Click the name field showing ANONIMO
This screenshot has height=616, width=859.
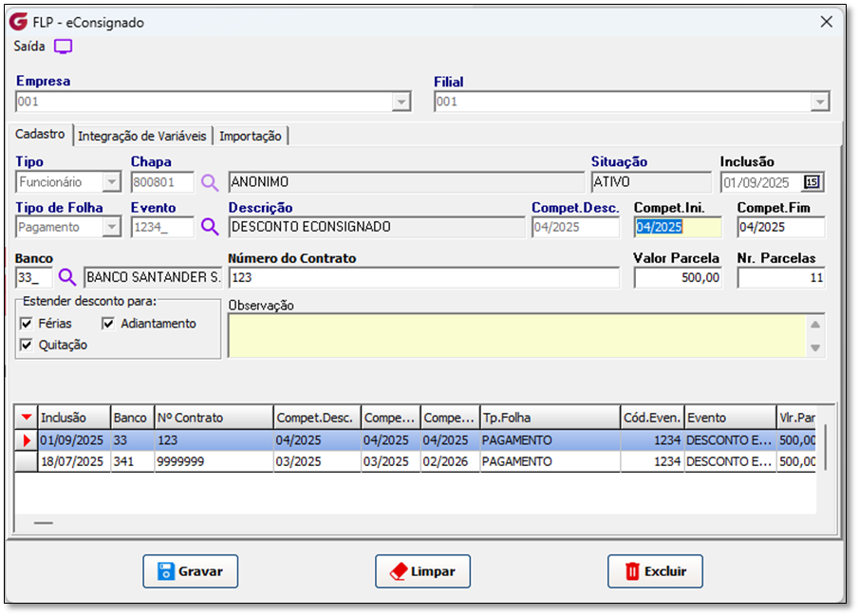pyautogui.click(x=406, y=182)
